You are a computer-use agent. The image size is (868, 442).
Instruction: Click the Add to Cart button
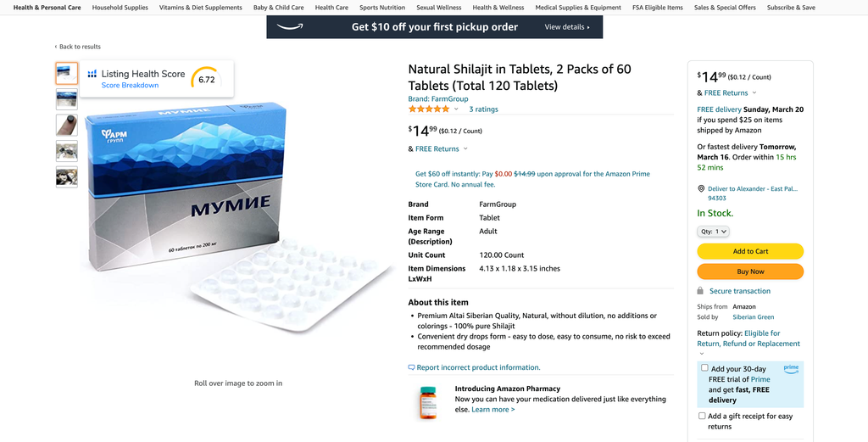coord(750,251)
